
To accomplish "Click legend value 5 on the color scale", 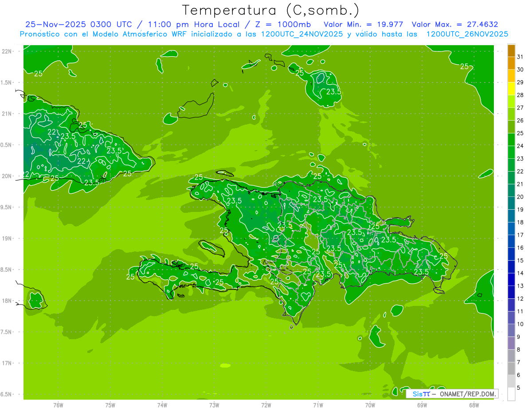I will pos(519,388).
